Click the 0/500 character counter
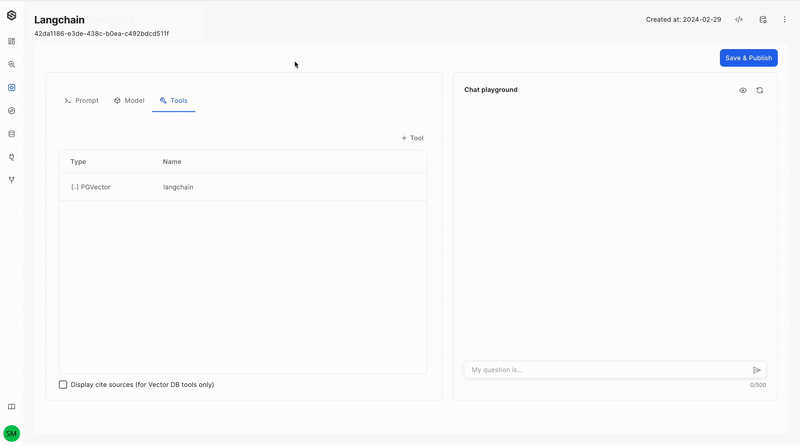The height and width of the screenshot is (445, 800). pos(758,385)
